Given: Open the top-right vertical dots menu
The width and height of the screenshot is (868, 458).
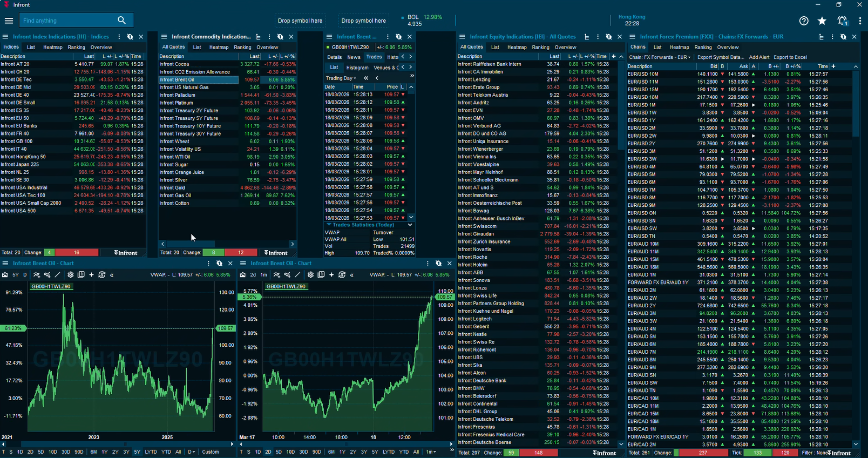Looking at the screenshot, I should [x=860, y=21].
